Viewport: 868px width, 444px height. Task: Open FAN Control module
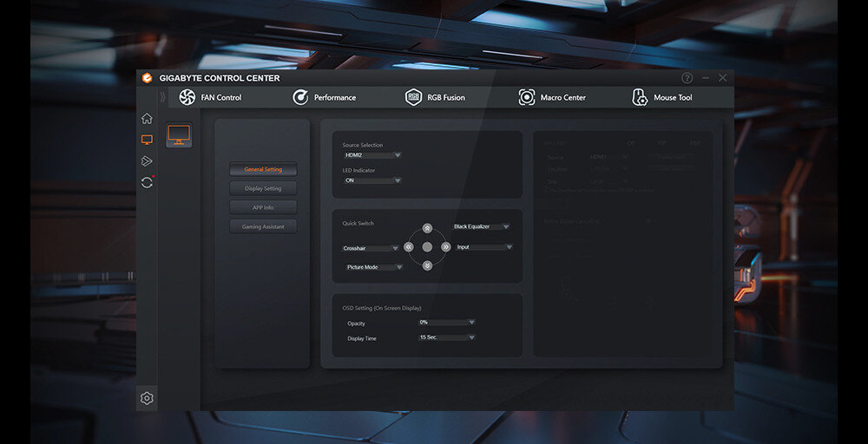(x=210, y=97)
